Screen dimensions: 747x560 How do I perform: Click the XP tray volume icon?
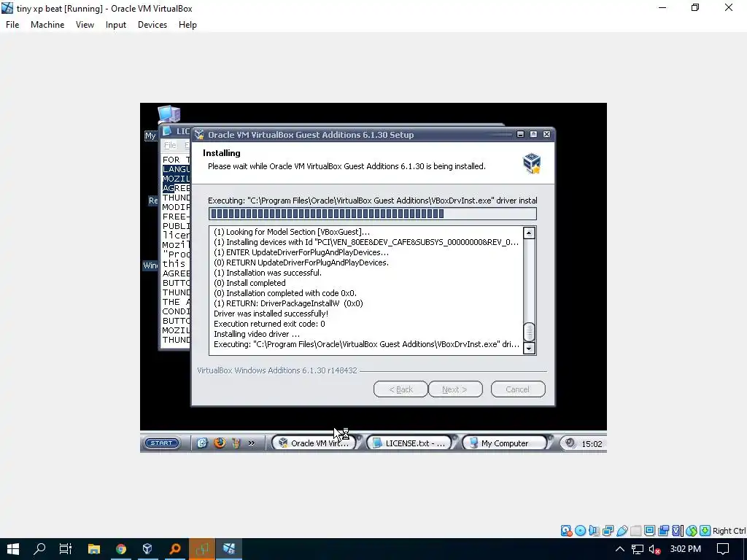pyautogui.click(x=570, y=443)
